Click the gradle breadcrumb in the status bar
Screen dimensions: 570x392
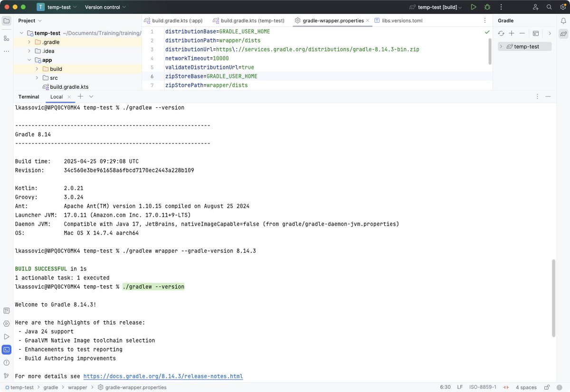51,387
